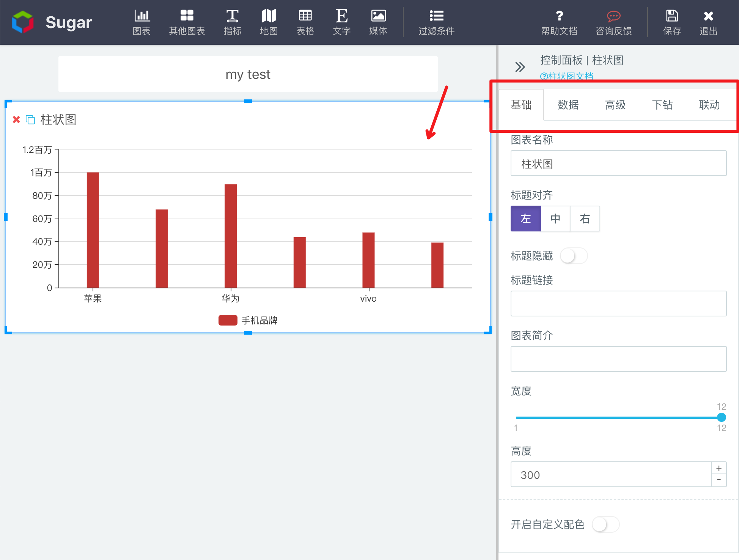Delete the 柱状图 chart with red X
The image size is (739, 560).
pyautogui.click(x=16, y=120)
